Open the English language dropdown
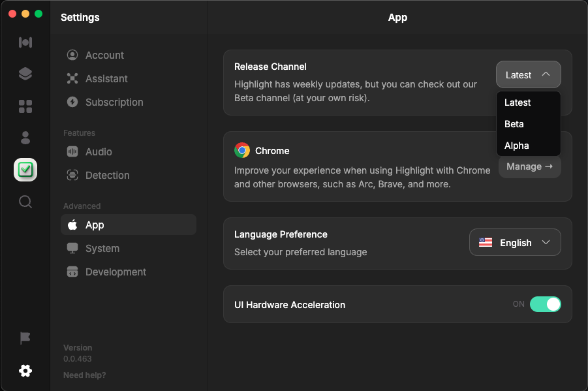The width and height of the screenshot is (588, 391). click(515, 243)
